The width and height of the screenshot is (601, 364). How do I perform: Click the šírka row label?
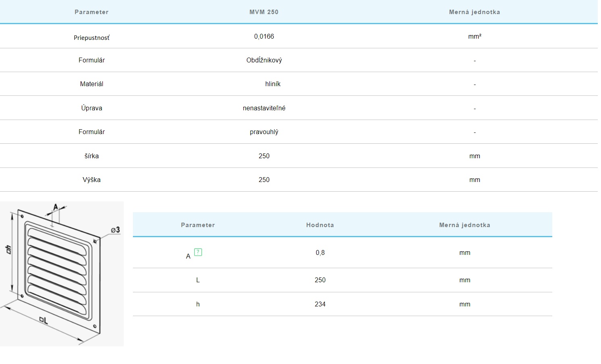click(91, 156)
